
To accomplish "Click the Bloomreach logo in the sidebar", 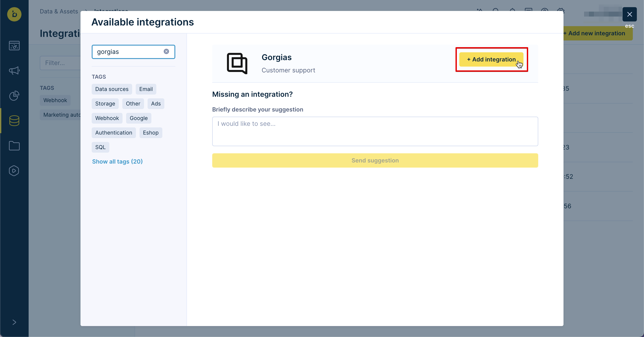I will click(14, 14).
